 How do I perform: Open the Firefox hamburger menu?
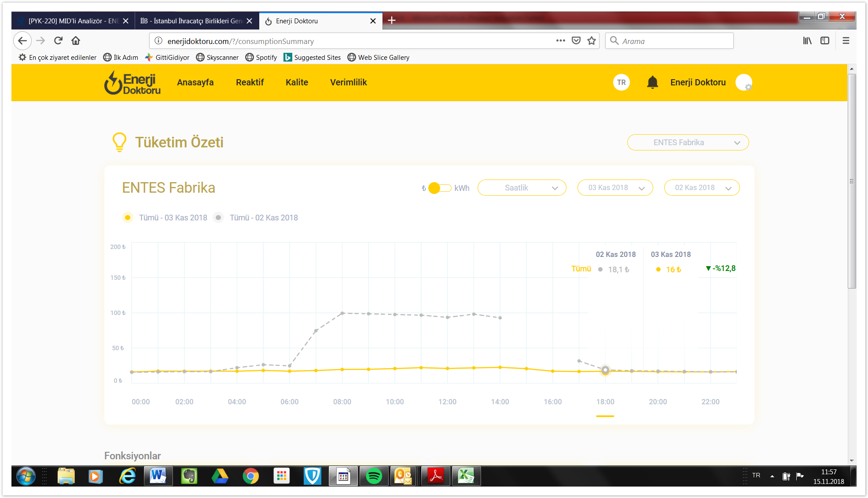(x=846, y=41)
